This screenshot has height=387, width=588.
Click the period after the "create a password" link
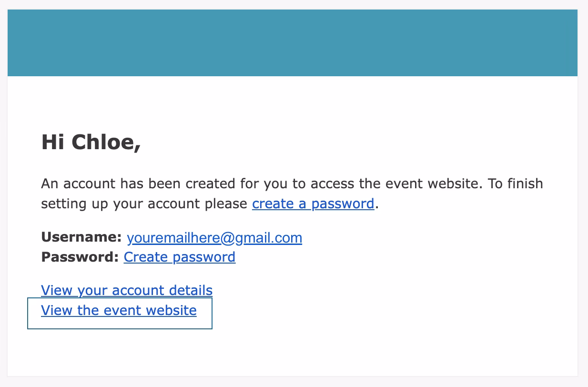(376, 205)
